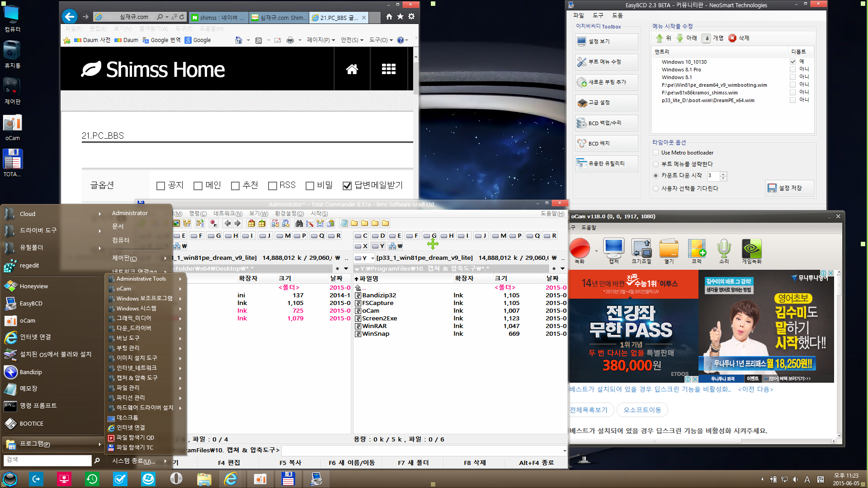Expand Administrative Tools submenu
868x488 pixels.
click(145, 279)
